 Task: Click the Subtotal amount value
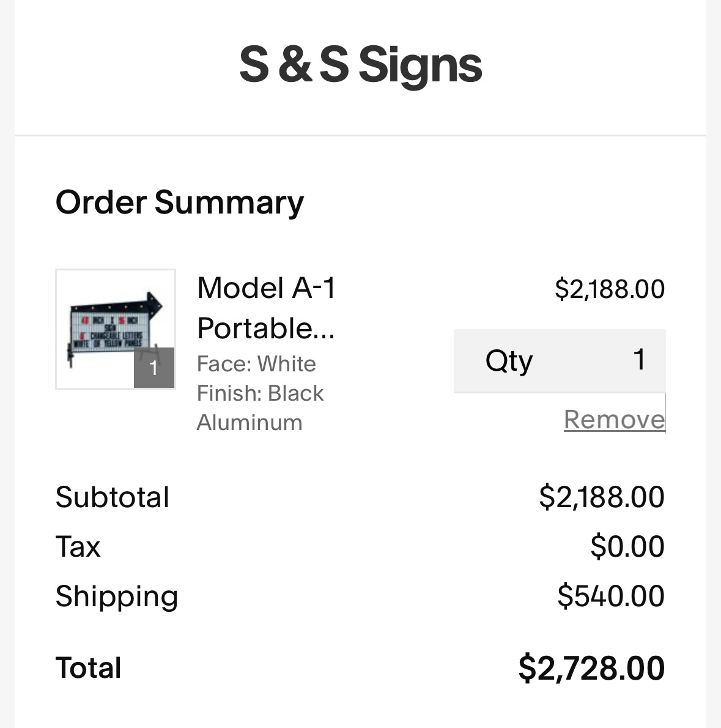click(602, 497)
